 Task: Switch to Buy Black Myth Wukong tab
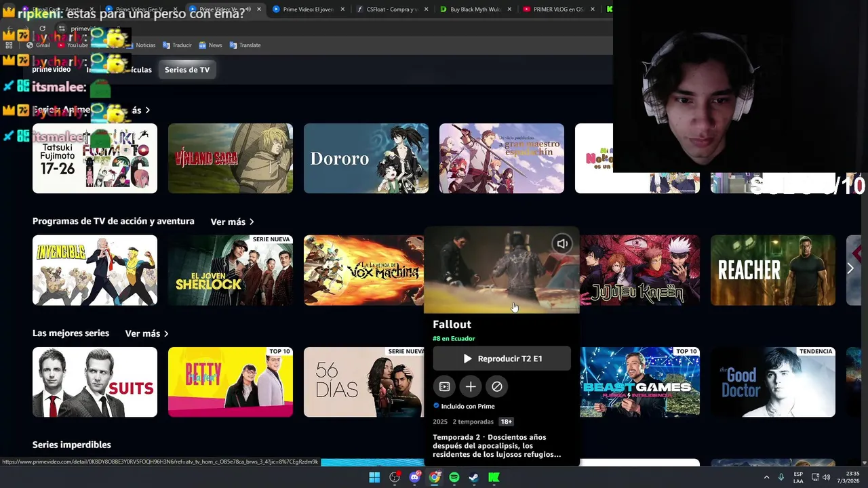[476, 9]
